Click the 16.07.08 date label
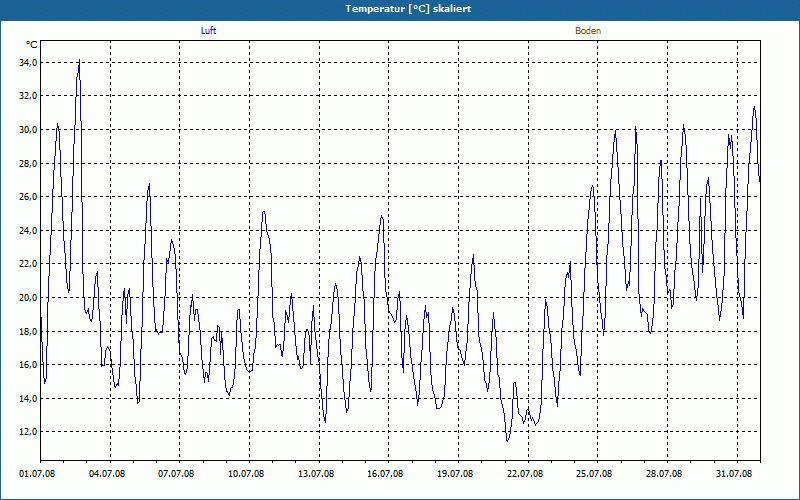This screenshot has width=800, height=500. point(385,474)
